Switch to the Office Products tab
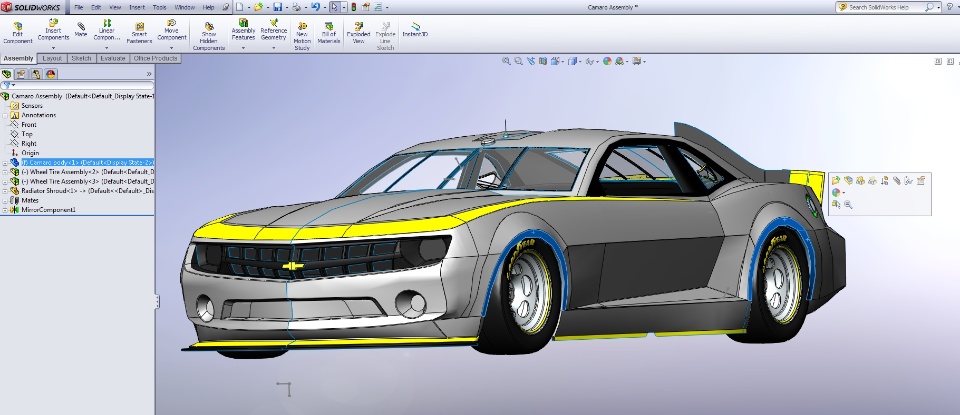This screenshot has height=415, width=960. tap(156, 58)
